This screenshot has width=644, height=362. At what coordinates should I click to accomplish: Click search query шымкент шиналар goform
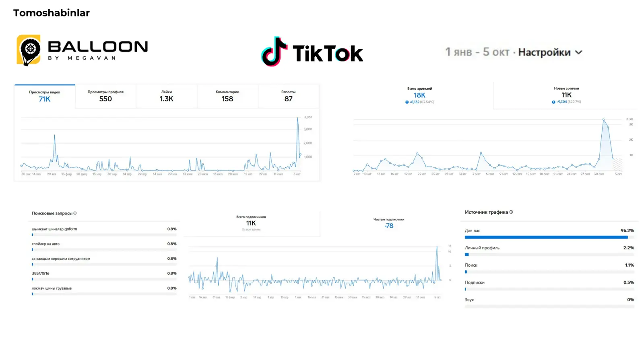54,229
